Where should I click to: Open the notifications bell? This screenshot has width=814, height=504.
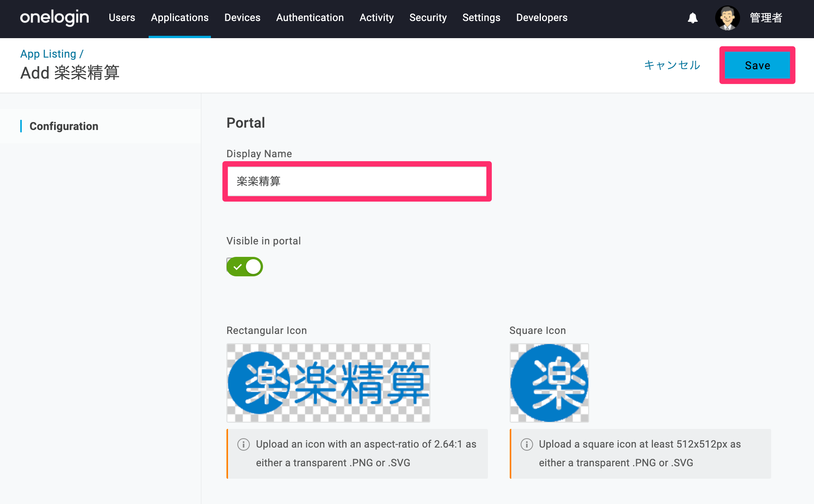(693, 18)
